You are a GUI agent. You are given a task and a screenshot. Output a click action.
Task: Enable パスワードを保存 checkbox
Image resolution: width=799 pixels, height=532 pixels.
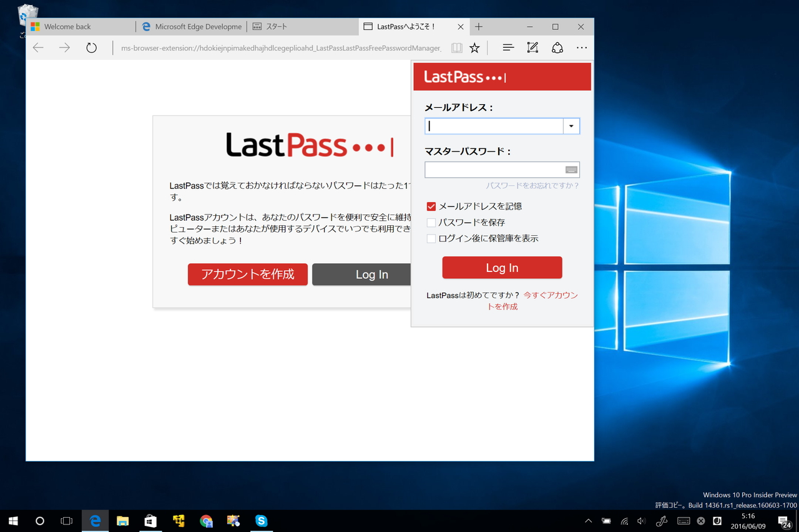431,223
